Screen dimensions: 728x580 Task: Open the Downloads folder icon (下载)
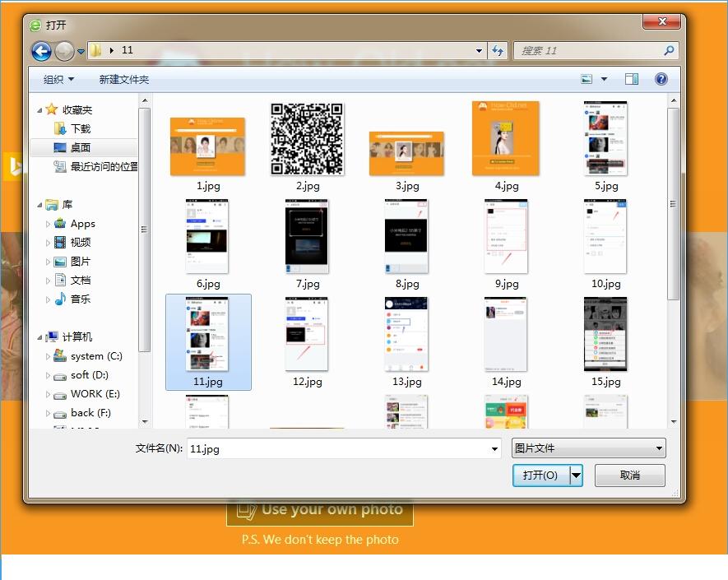[x=60, y=128]
